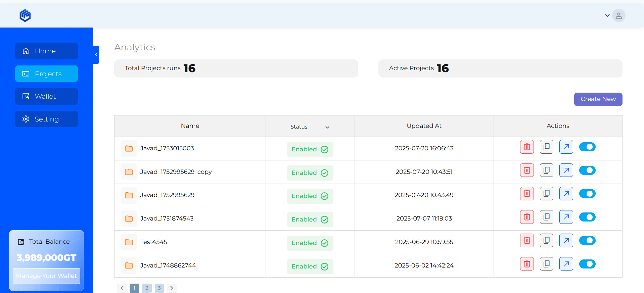Switch off Javad_1748862744 project toggle

pos(587,264)
